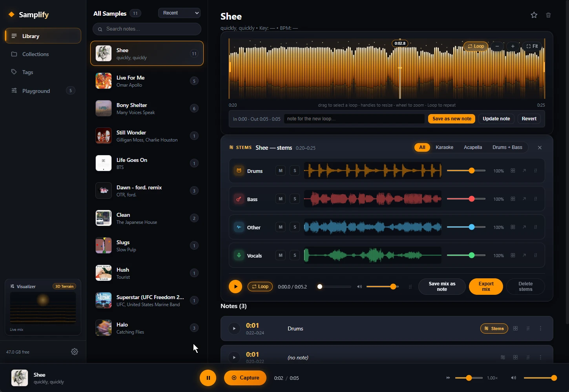Open grid icon on Bass stem row
This screenshot has height=392, width=569.
pyautogui.click(x=513, y=199)
